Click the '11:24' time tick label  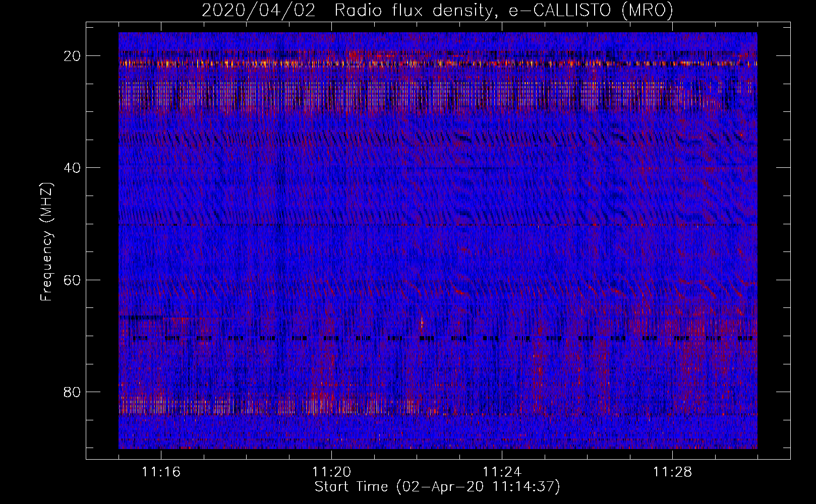coord(502,472)
